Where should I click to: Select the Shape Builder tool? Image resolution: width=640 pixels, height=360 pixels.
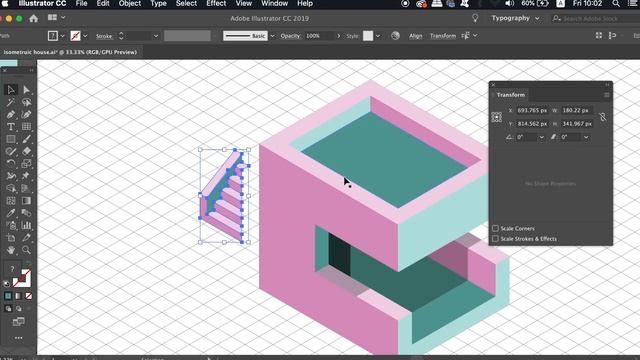(x=11, y=188)
